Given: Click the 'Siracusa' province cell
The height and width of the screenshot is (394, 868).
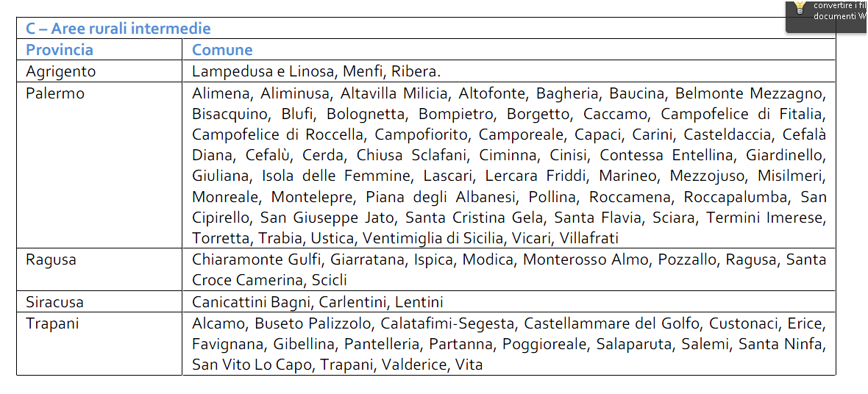Looking at the screenshot, I should pos(99,302).
